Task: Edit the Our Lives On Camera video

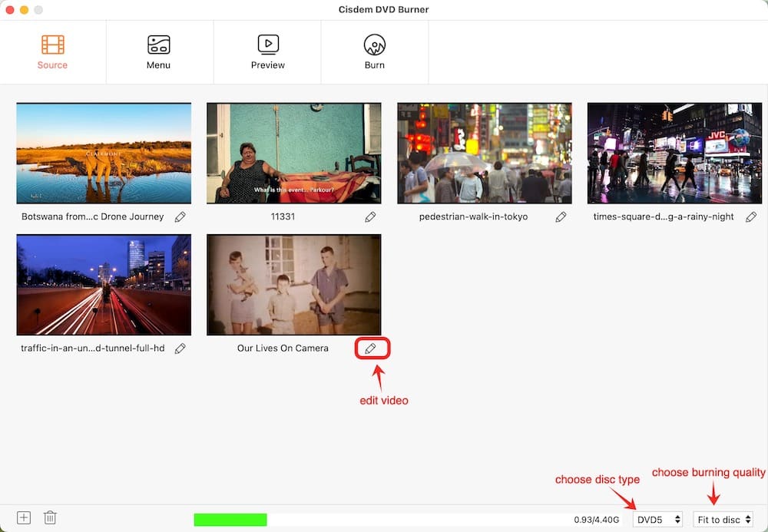Action: click(372, 348)
